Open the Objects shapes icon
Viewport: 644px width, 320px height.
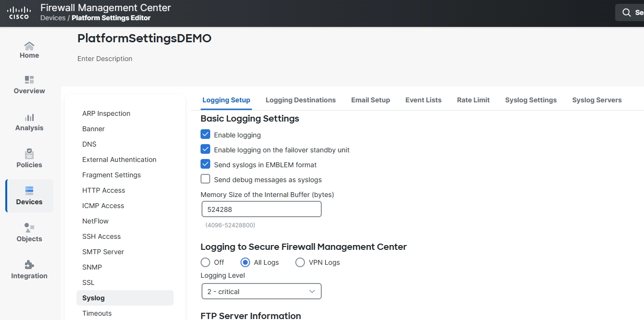pyautogui.click(x=29, y=228)
